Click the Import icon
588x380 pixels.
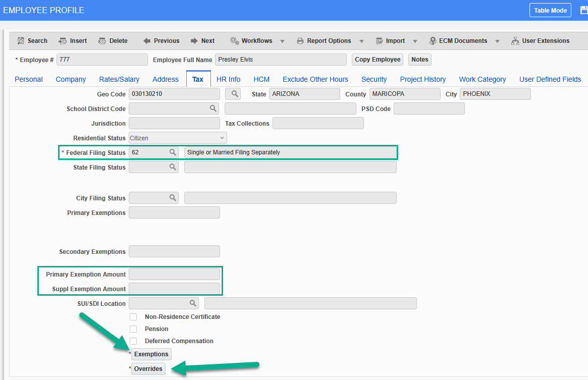(379, 41)
